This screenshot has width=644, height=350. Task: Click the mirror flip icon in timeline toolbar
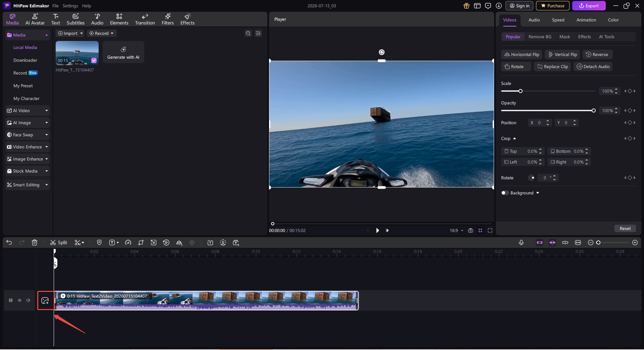click(179, 243)
